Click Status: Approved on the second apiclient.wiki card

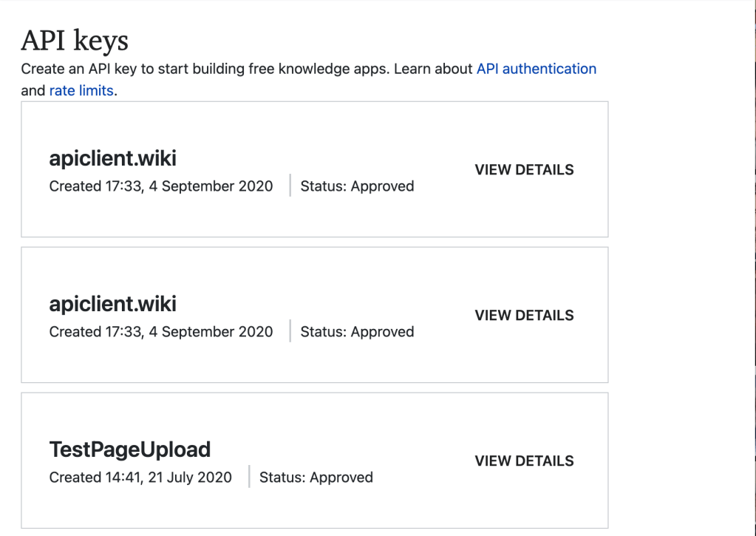click(357, 332)
